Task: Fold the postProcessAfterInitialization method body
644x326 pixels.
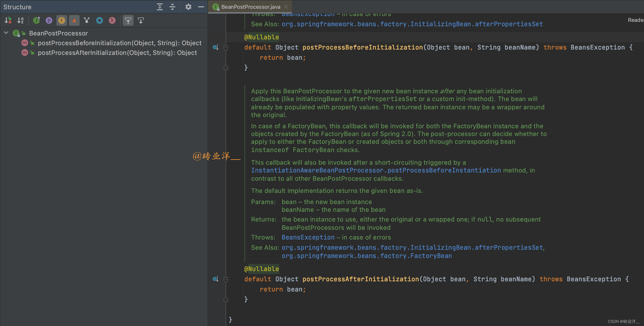Action: pyautogui.click(x=226, y=279)
